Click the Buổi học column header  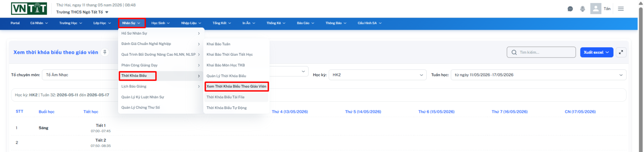pos(46,112)
